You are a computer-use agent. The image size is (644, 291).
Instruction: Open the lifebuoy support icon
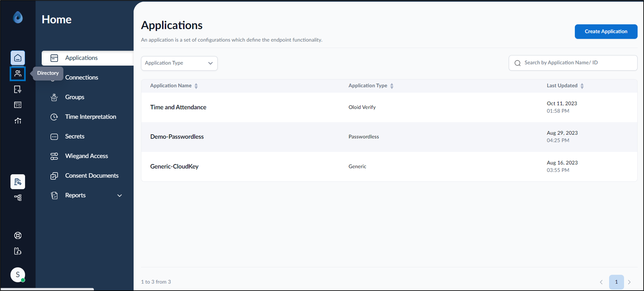[x=18, y=235]
